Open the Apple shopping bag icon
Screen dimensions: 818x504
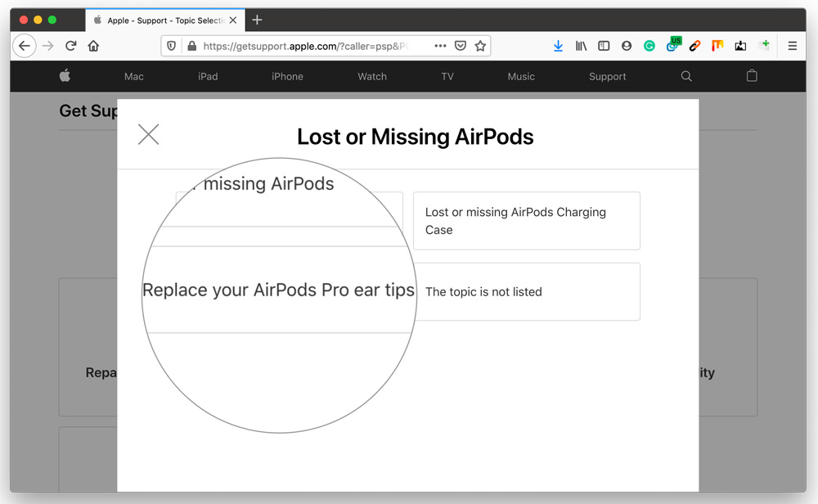point(752,76)
